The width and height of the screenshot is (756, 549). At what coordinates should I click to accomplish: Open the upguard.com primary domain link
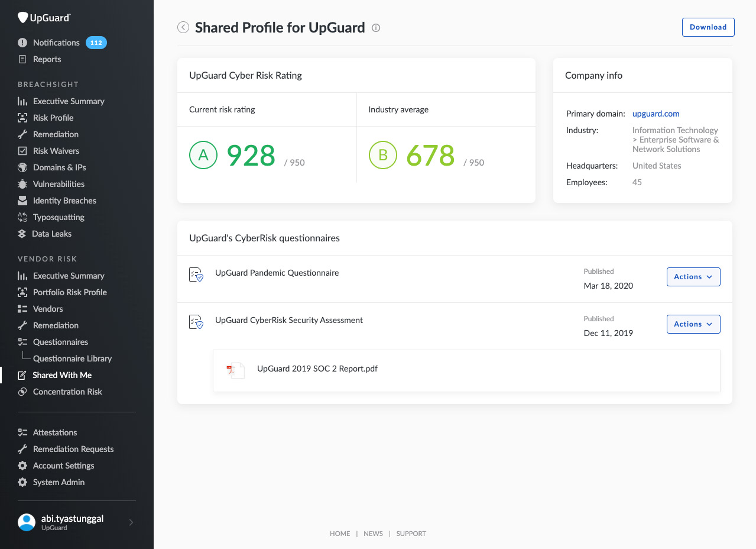tap(656, 114)
